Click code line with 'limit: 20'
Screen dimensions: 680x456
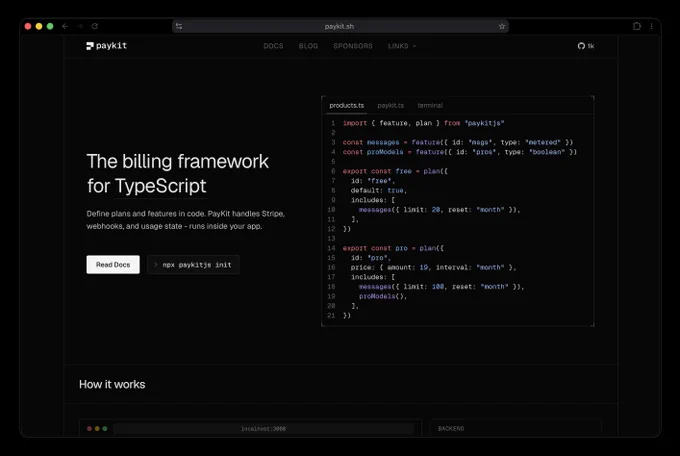439,210
